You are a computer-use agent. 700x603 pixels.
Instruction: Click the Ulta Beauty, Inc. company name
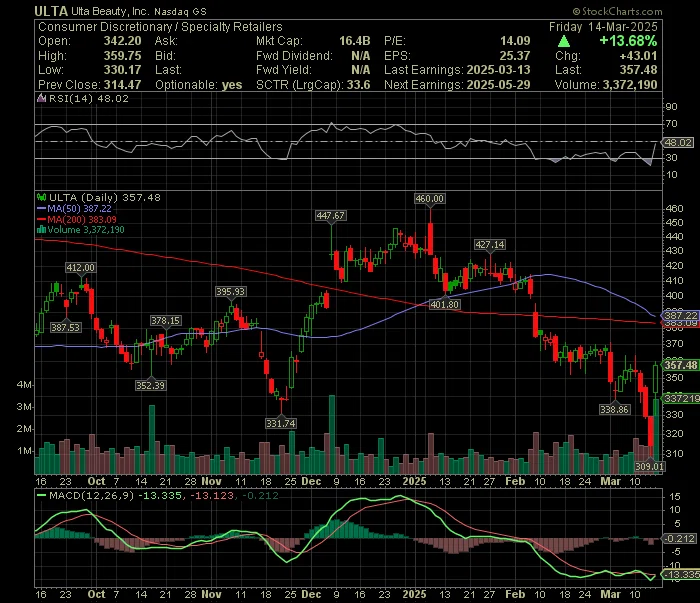click(x=110, y=12)
